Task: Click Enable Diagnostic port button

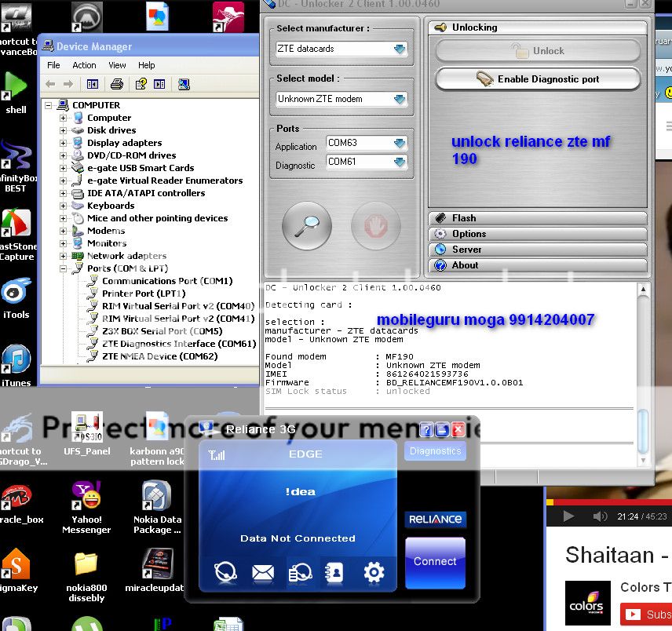Action: (538, 79)
